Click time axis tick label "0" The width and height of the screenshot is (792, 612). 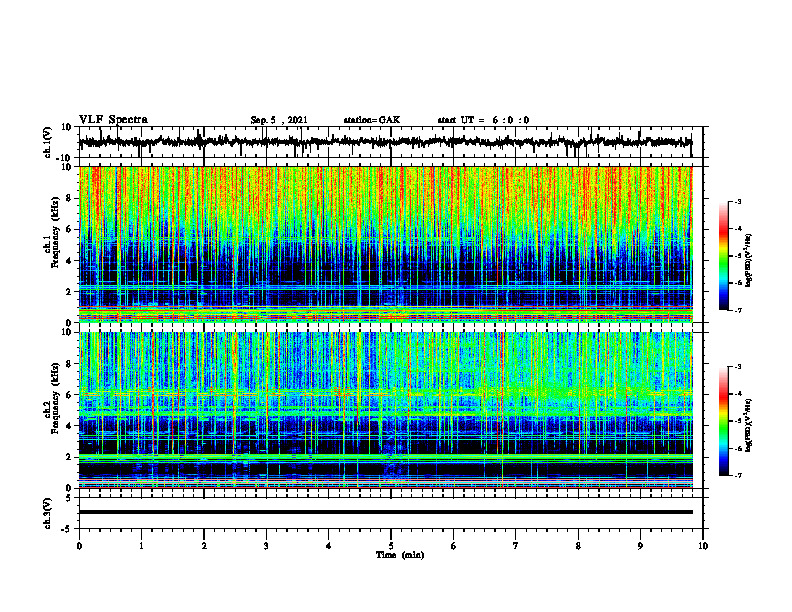(x=79, y=546)
